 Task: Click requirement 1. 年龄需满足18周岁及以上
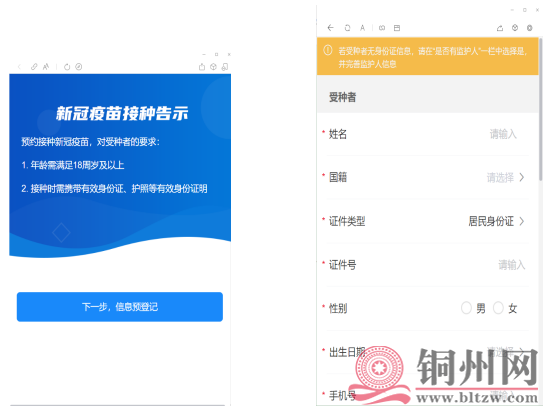73,165
